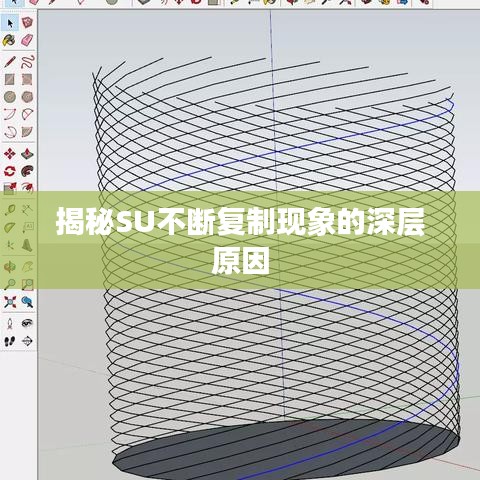Pick the Tape Measure tool
This screenshot has width=480, height=480.
(x=10, y=210)
